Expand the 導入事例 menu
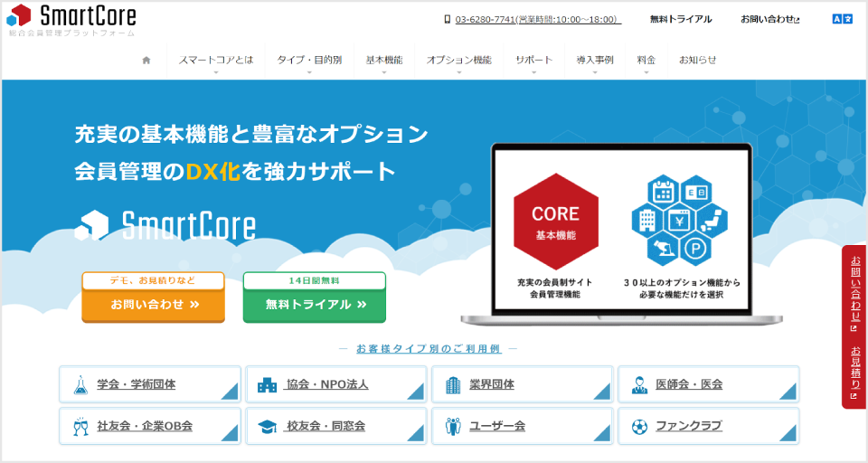 click(x=595, y=61)
